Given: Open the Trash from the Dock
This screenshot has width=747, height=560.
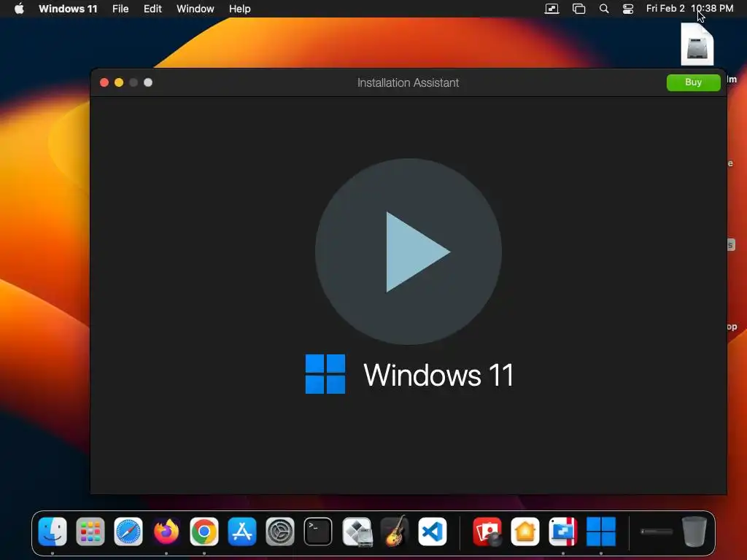Looking at the screenshot, I should pos(694,531).
